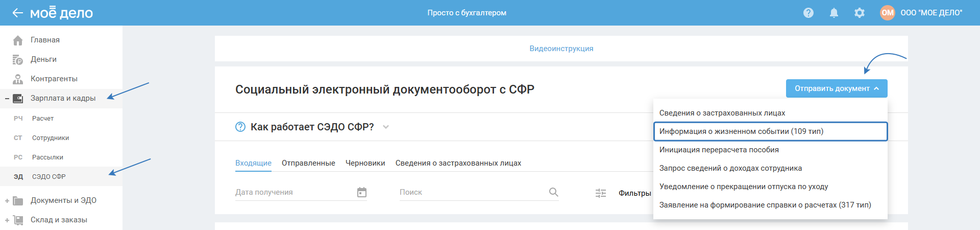Switch to Входящие tab
This screenshot has width=980, height=230.
coord(253,163)
